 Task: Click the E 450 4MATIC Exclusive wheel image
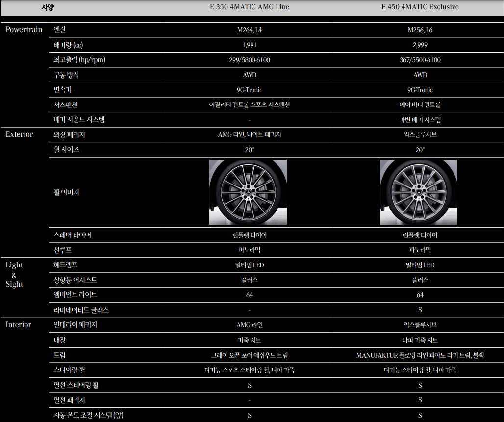419,192
